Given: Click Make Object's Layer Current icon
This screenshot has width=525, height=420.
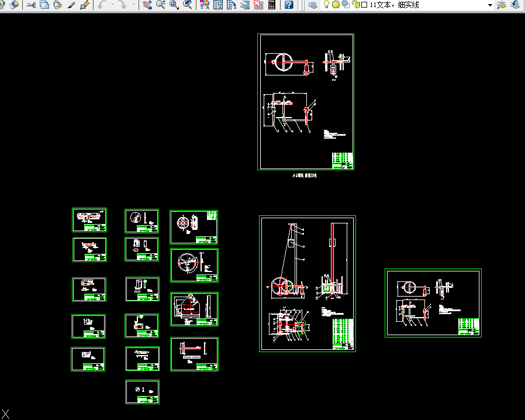Looking at the screenshot, I should 501,5.
